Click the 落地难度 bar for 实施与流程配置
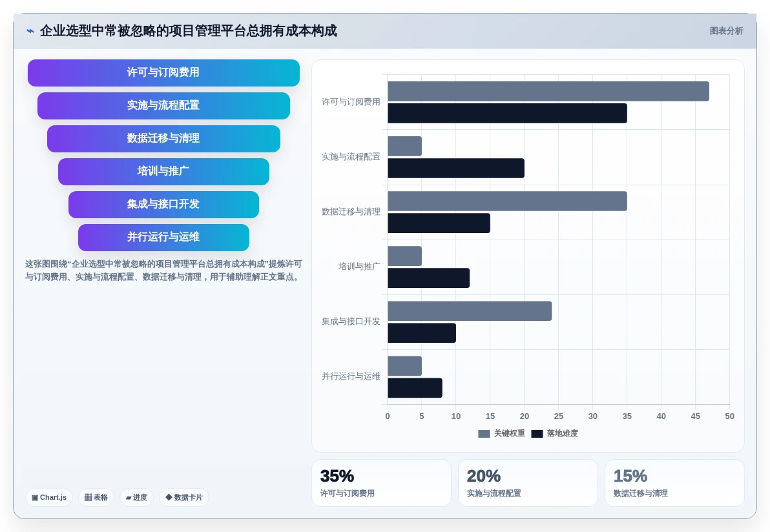This screenshot has width=770, height=532. (x=456, y=168)
